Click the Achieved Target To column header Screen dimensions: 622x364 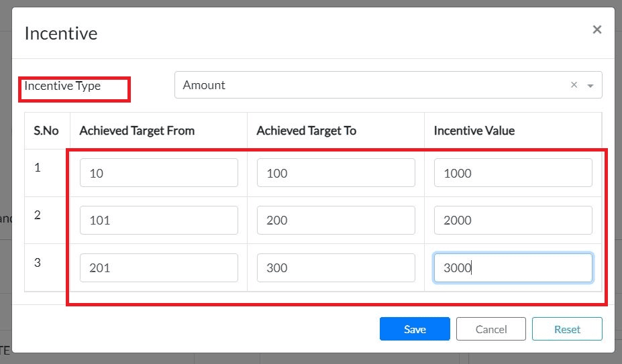[306, 131]
